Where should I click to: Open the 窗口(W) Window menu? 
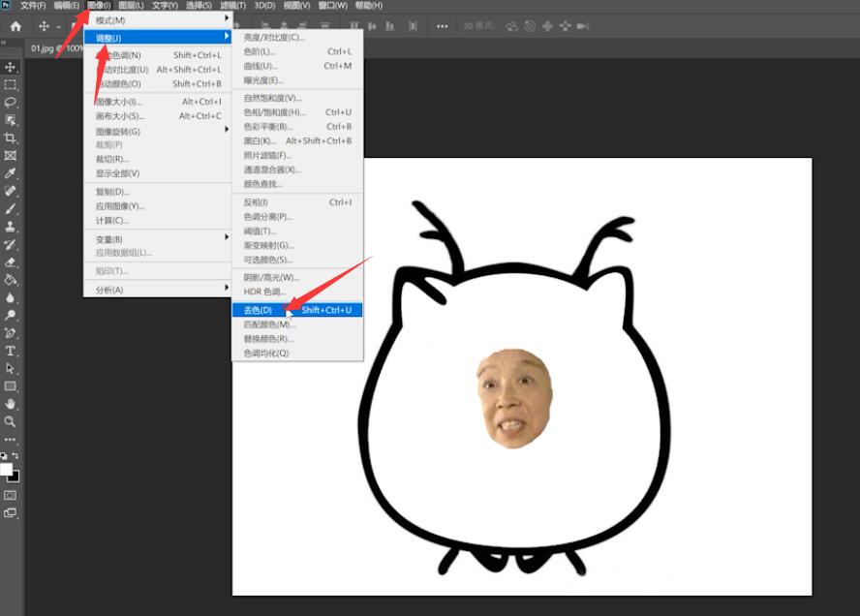tap(332, 6)
